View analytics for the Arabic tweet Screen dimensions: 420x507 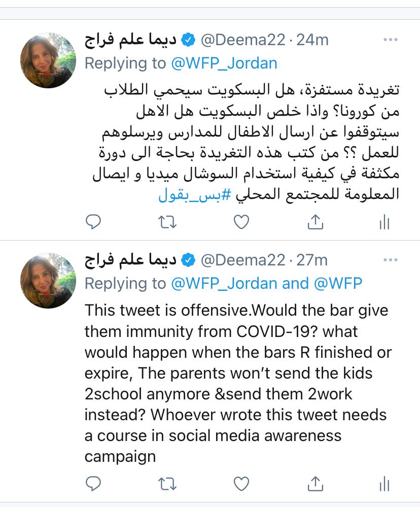tap(384, 221)
